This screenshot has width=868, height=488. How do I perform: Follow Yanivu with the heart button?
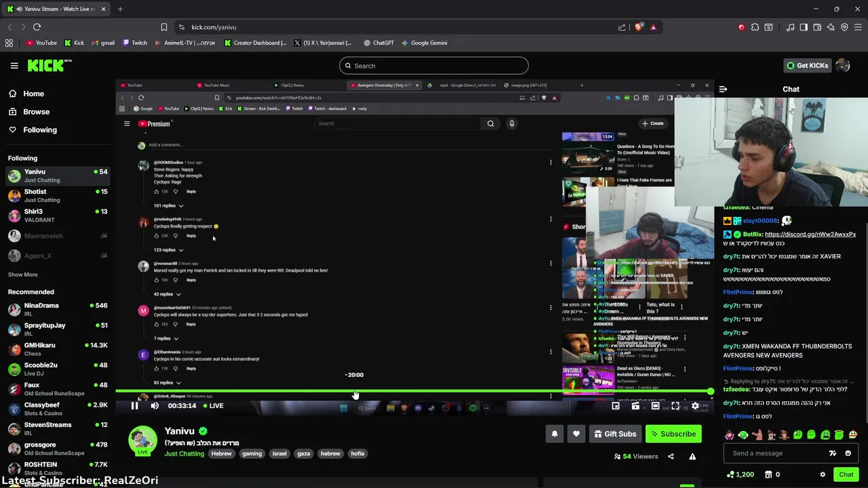[x=576, y=434]
